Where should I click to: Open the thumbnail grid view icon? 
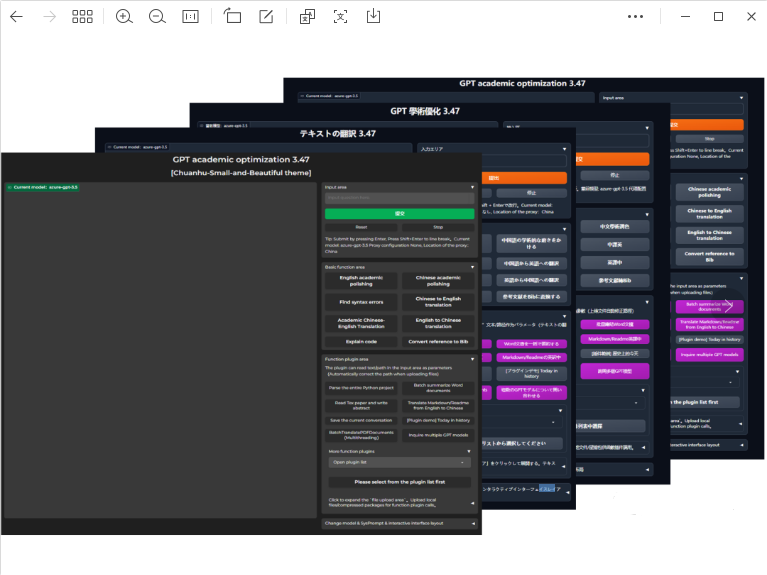[x=82, y=17]
